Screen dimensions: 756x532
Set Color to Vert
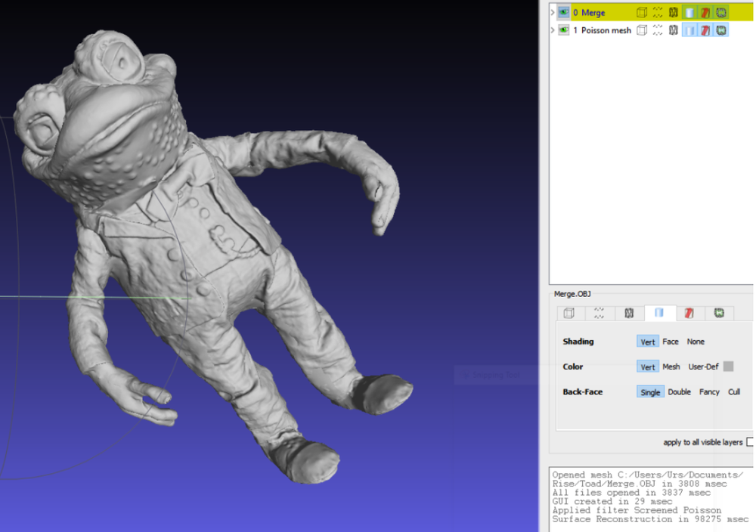pos(648,367)
